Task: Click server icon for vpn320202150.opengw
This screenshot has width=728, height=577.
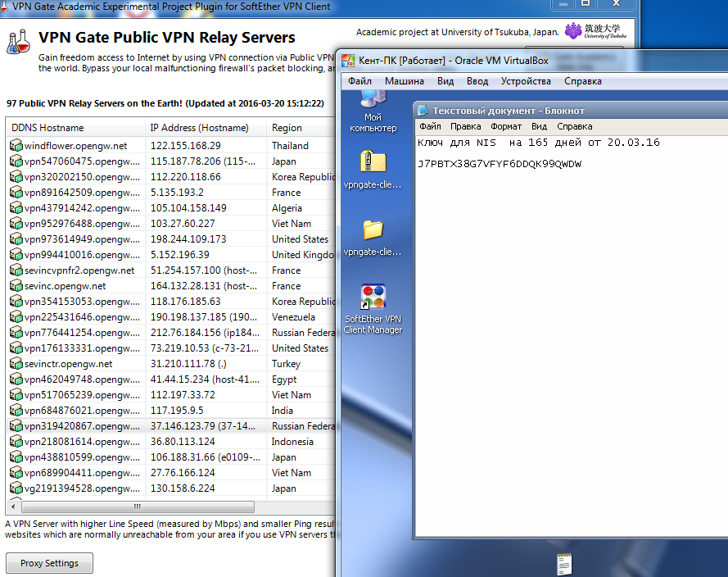Action: click(16, 177)
